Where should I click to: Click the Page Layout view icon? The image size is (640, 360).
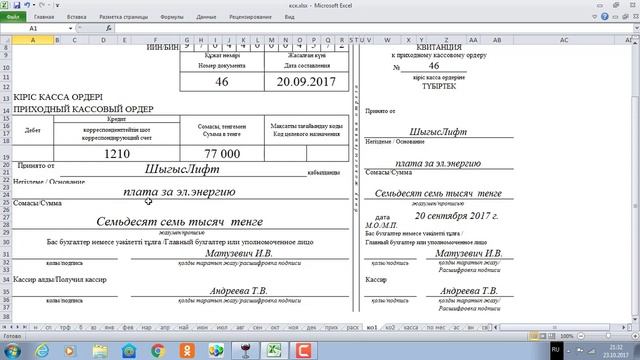click(x=542, y=336)
